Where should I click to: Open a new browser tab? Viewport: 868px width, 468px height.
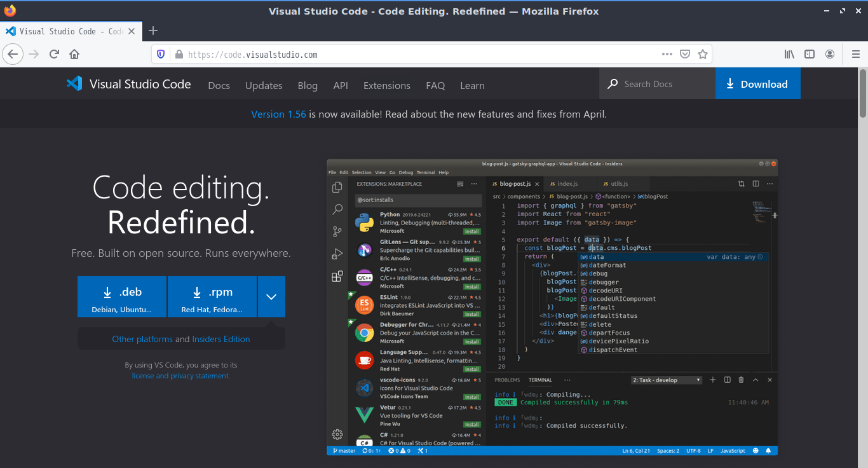[153, 31]
